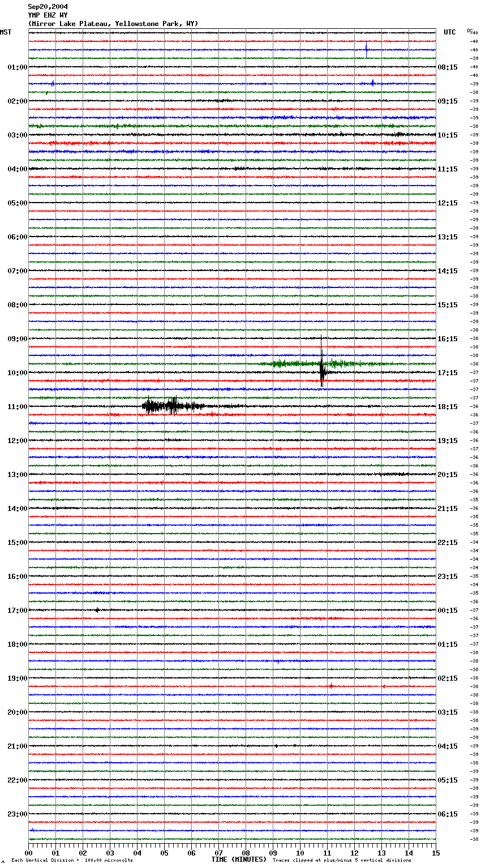Select the '17:00' MST time label

pos(18,611)
